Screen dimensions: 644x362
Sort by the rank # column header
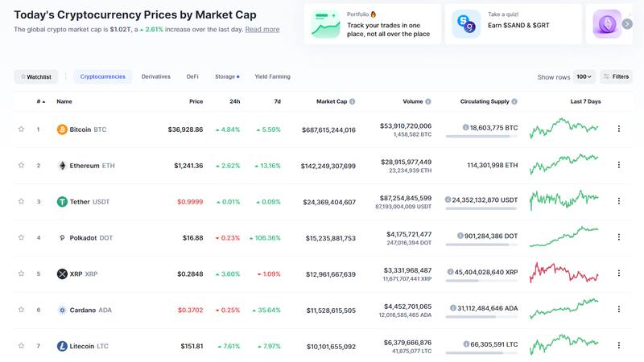tap(40, 102)
